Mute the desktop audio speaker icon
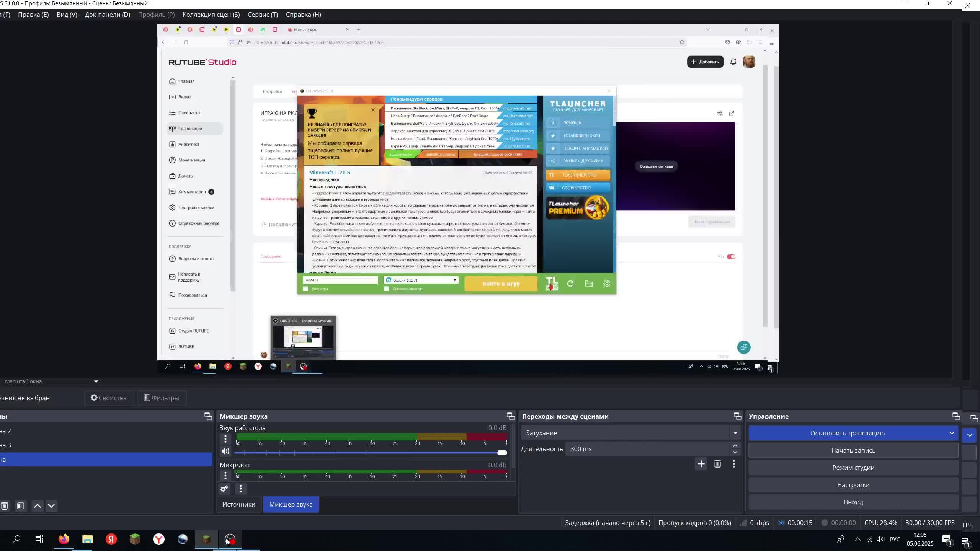 pos(225,452)
